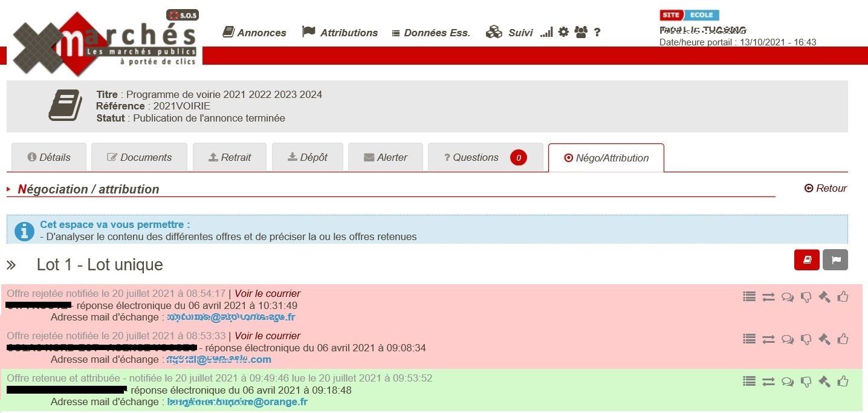Click thumbs-down icon for offer of 10:31:49

[x=806, y=297]
